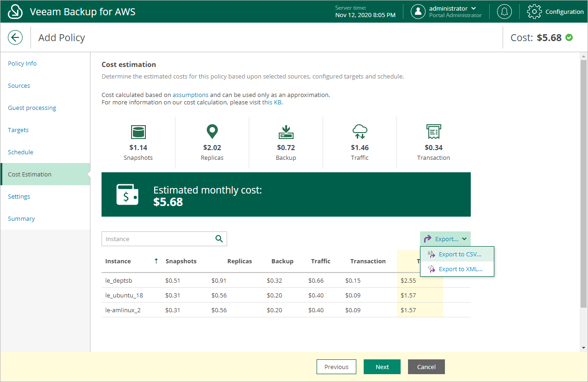Viewport: 588px width, 382px height.
Task: Click the Veeam logo icon
Action: (x=15, y=12)
